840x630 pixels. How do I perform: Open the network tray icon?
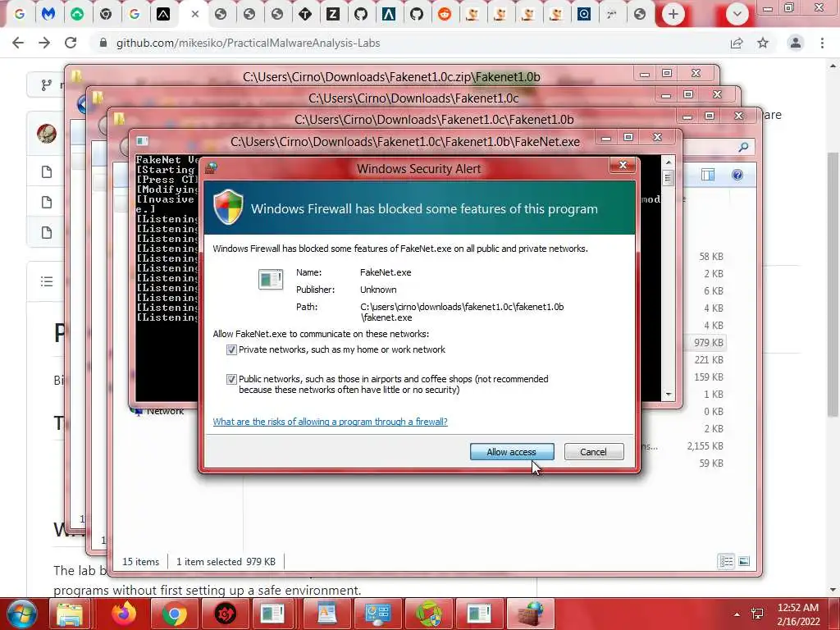click(x=757, y=614)
